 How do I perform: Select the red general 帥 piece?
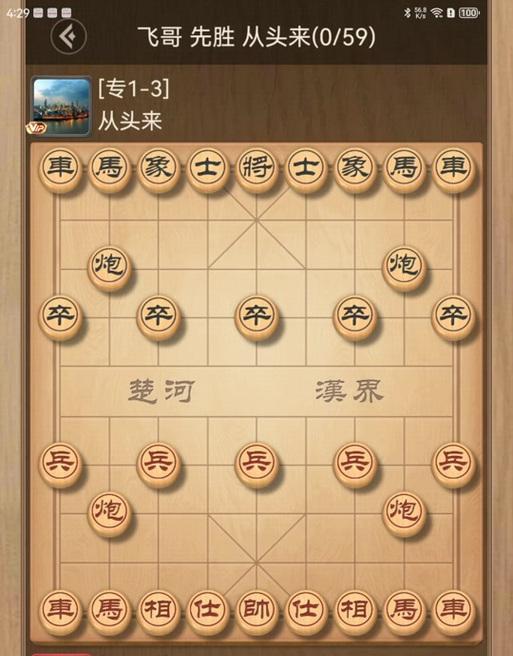click(x=256, y=611)
